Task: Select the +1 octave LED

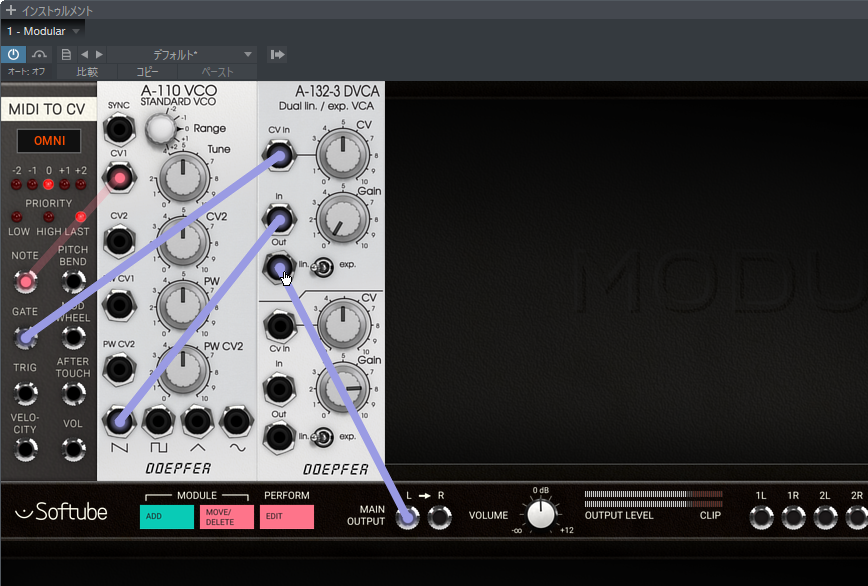Action: 65,184
